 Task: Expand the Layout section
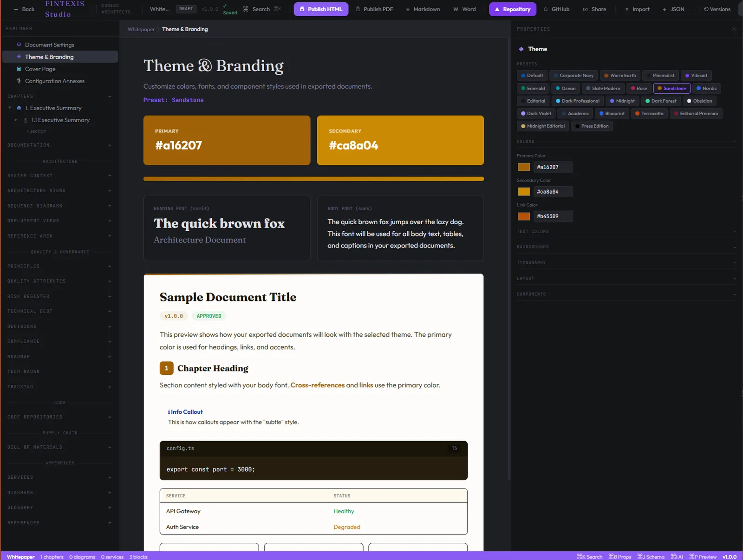(x=626, y=279)
